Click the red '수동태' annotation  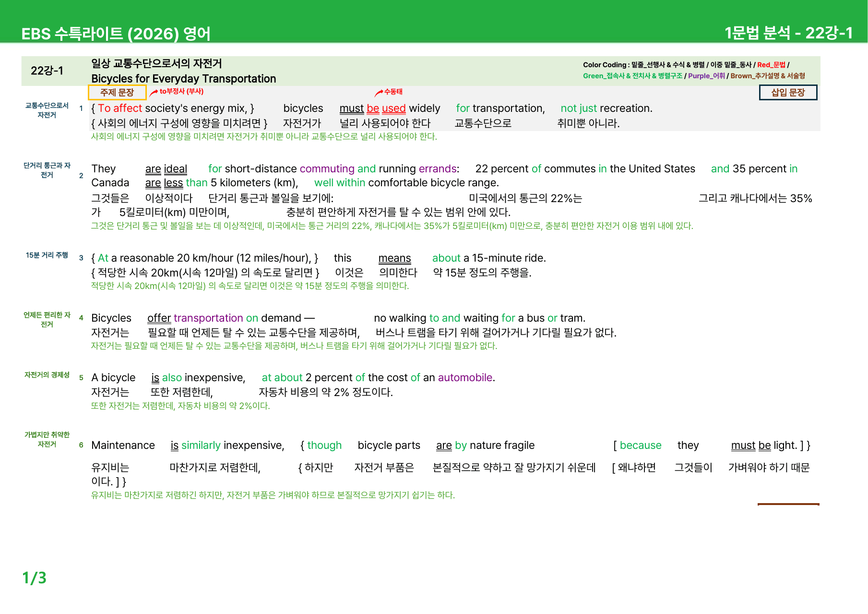coord(393,91)
